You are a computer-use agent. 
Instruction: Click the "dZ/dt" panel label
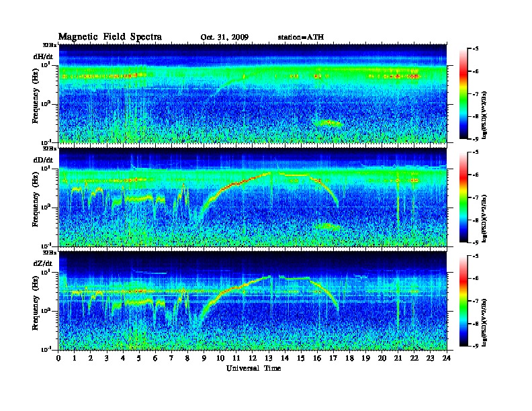(43, 263)
